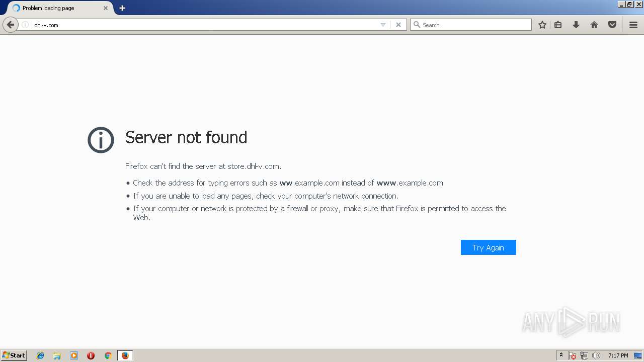Image resolution: width=644 pixels, height=362 pixels.
Task: Launch Google Chrome from taskbar
Action: 108,355
